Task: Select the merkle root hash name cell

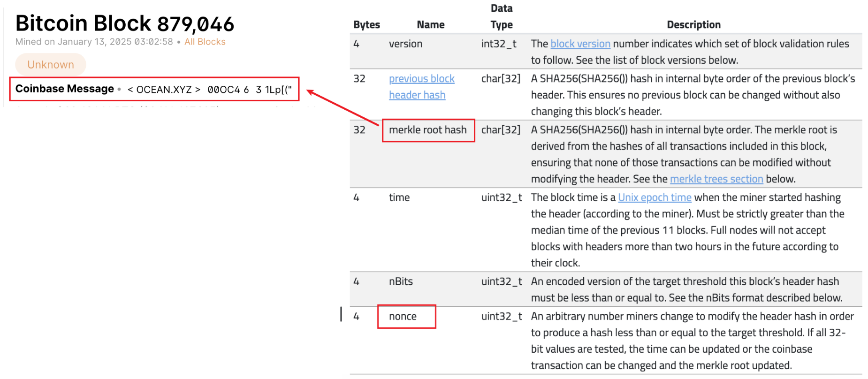Action: pyautogui.click(x=428, y=130)
